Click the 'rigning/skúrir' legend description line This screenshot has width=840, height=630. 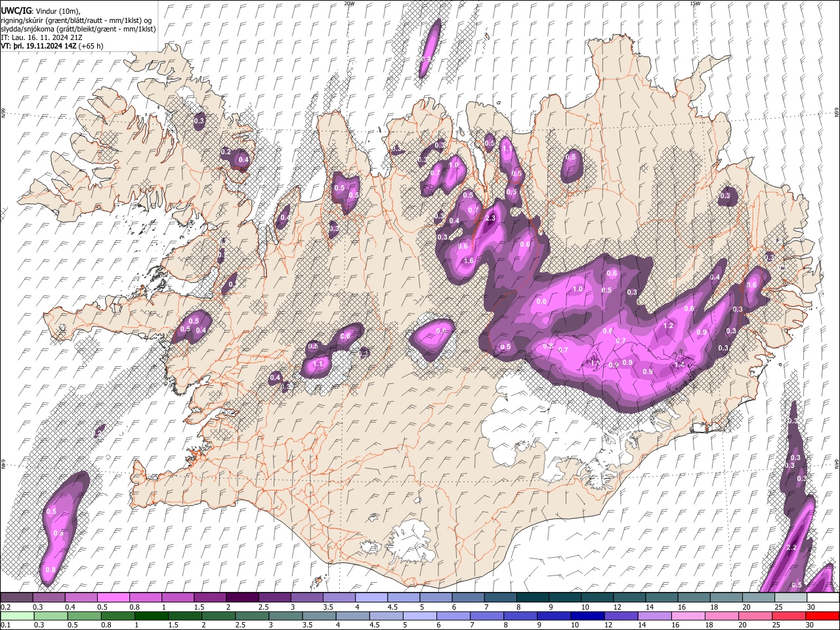coord(76,20)
